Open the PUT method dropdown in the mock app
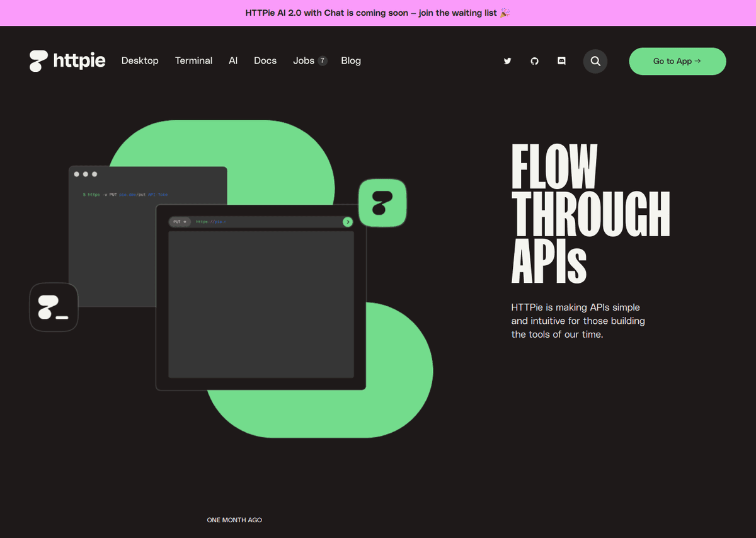The height and width of the screenshot is (538, 756). [180, 222]
